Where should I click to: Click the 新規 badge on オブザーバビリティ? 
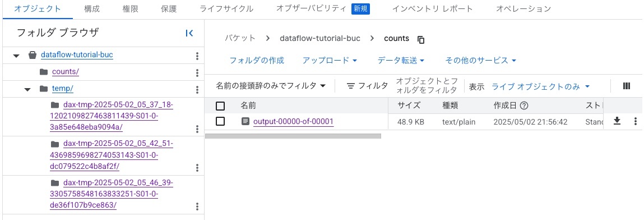(x=360, y=8)
